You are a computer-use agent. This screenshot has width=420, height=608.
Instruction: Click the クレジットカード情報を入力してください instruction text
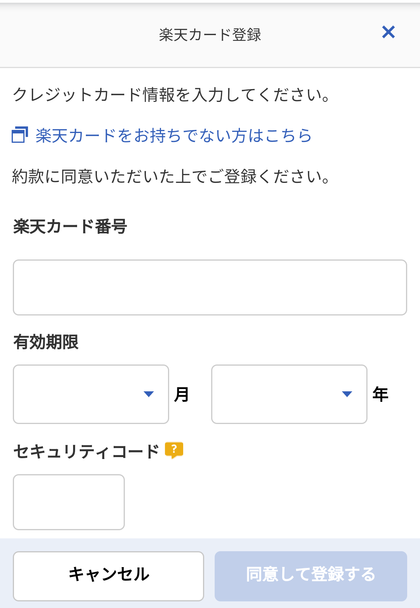(171, 95)
